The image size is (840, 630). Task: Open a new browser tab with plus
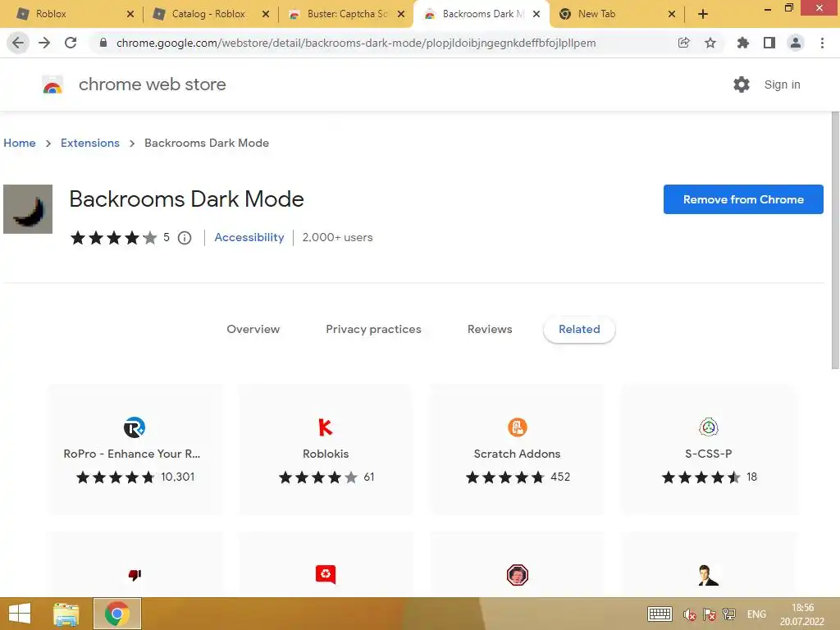coord(703,15)
